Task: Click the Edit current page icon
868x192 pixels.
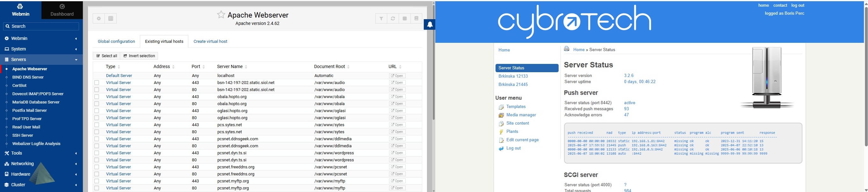Action: pyautogui.click(x=501, y=140)
